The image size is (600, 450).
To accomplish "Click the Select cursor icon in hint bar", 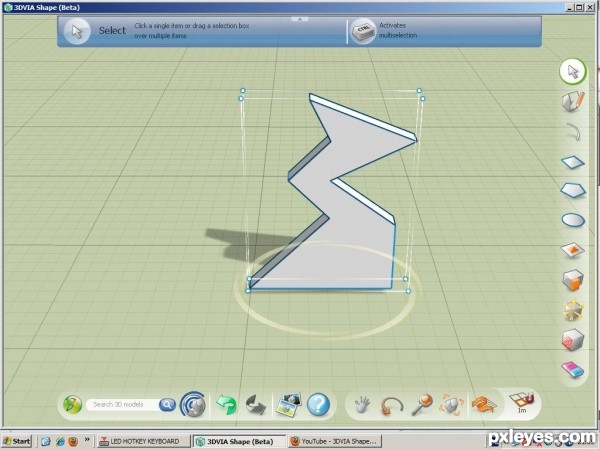I will (77, 31).
